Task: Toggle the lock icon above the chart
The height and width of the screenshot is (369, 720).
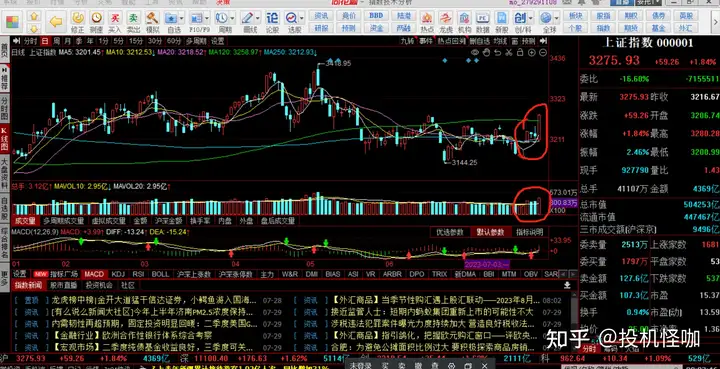Action: click(521, 52)
